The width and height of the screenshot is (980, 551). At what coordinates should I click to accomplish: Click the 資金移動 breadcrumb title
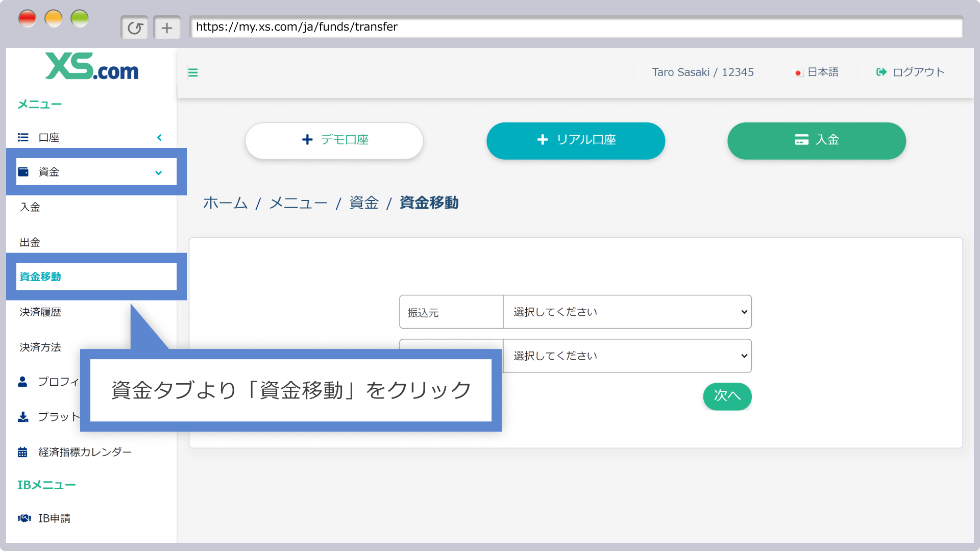click(429, 203)
